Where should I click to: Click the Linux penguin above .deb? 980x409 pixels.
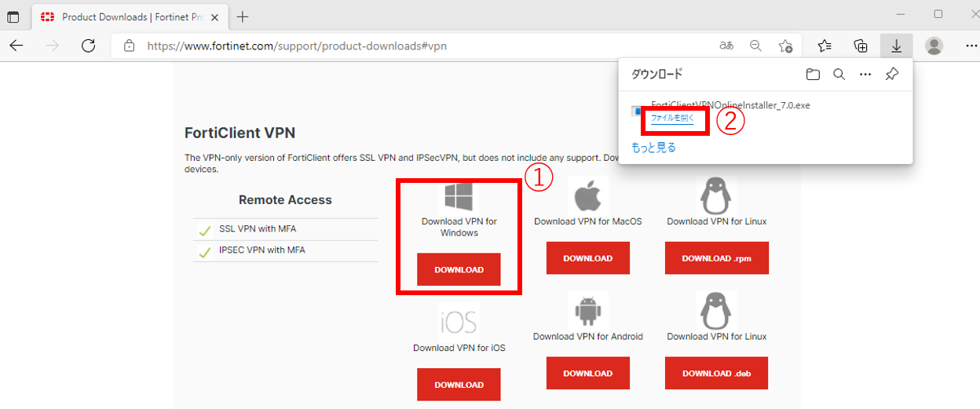pyautogui.click(x=716, y=311)
